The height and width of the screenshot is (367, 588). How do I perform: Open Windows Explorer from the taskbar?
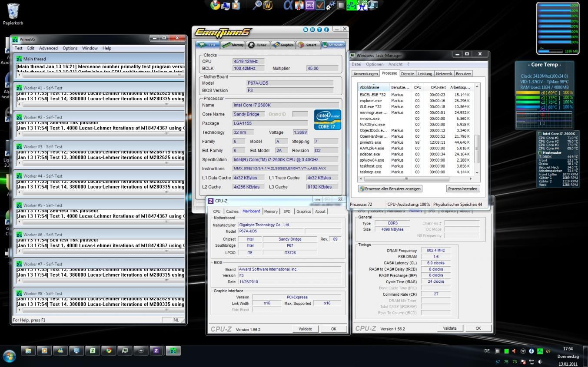(29, 350)
